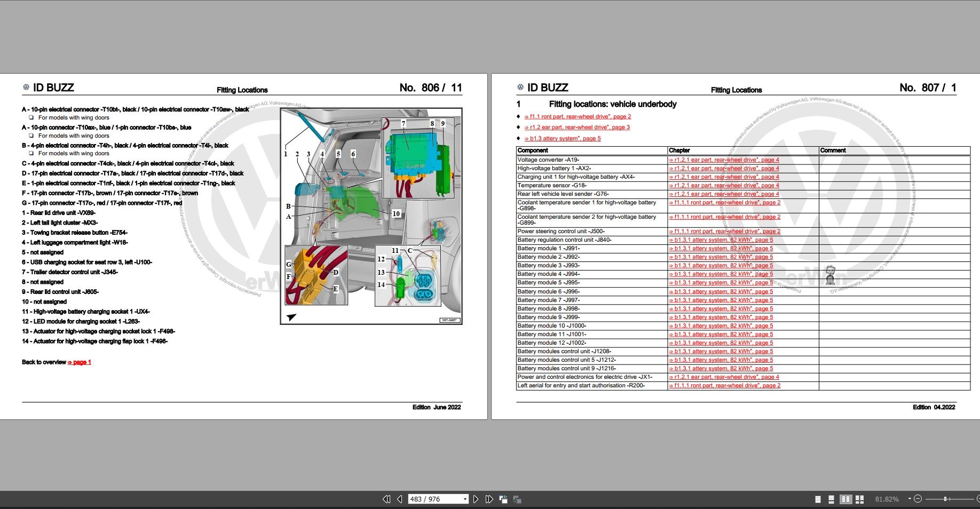The width and height of the screenshot is (980, 509).
Task: Jump to the first page
Action: pos(386,499)
